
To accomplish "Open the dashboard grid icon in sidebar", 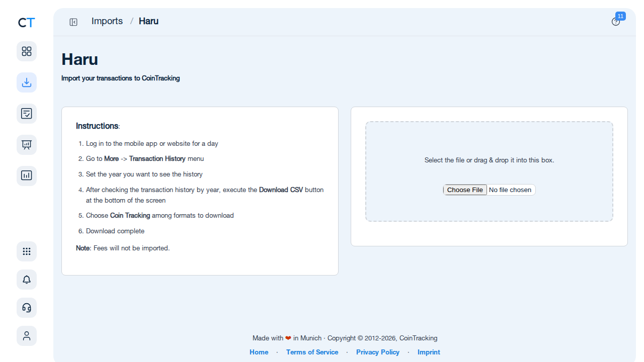I will click(27, 51).
